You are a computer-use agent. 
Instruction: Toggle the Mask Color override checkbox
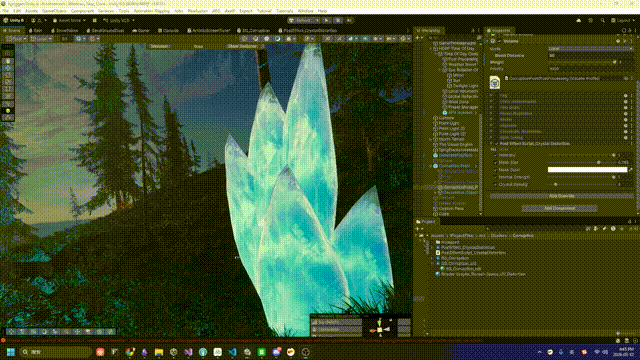coord(496,170)
